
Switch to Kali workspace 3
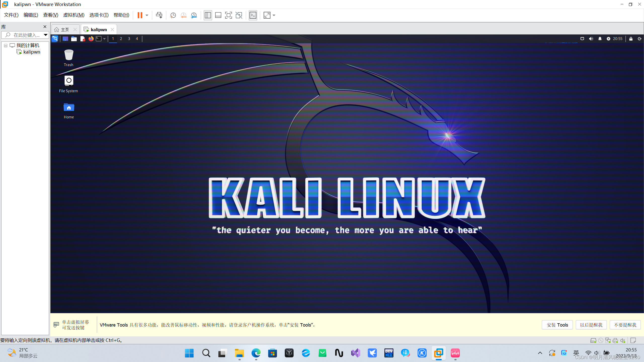click(129, 39)
